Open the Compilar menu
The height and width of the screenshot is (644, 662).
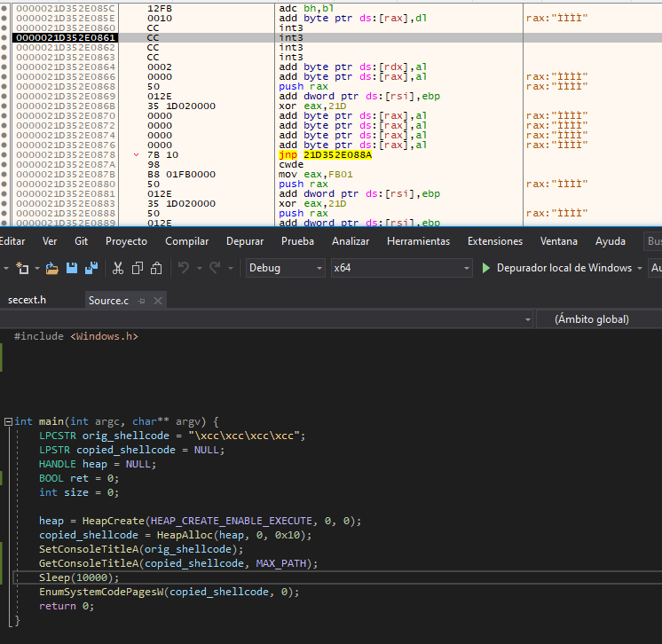pos(186,241)
